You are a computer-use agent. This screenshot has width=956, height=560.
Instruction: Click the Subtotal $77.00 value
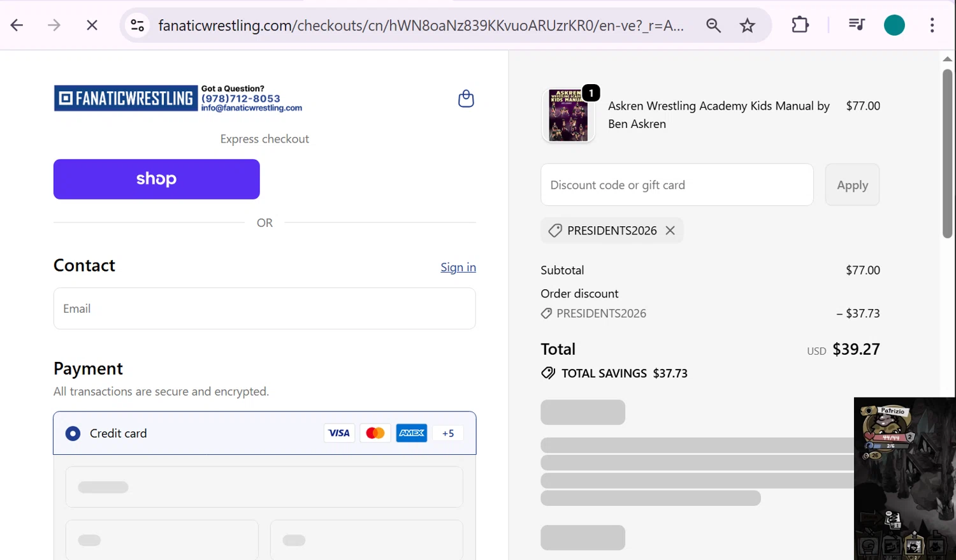tap(863, 270)
